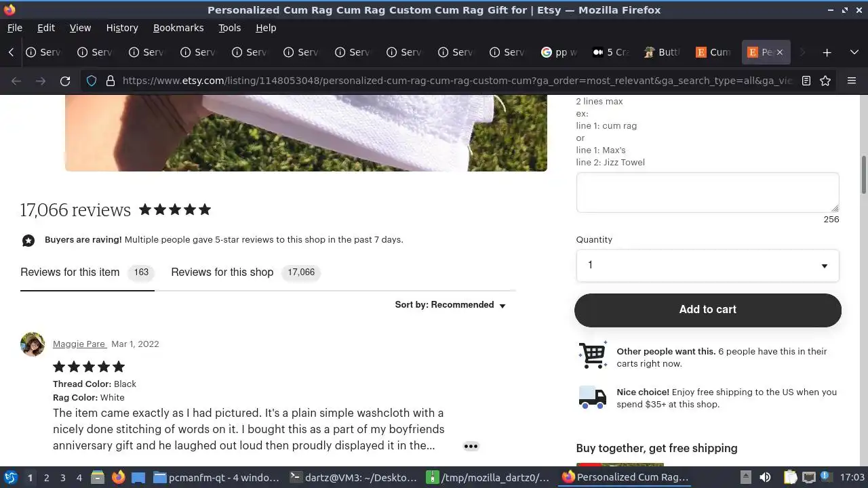The image size is (868, 488).
Task: Open Maggie Pare profile link
Action: [79, 344]
